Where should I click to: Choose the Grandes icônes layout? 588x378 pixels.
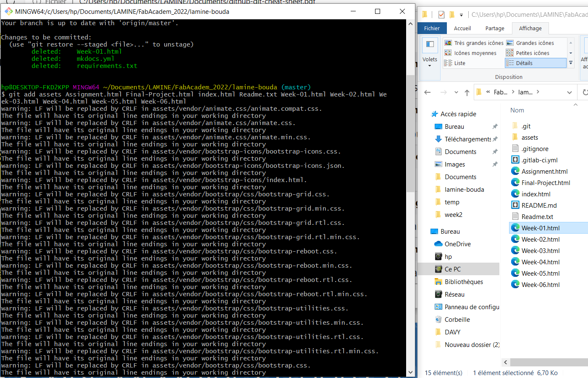point(530,43)
